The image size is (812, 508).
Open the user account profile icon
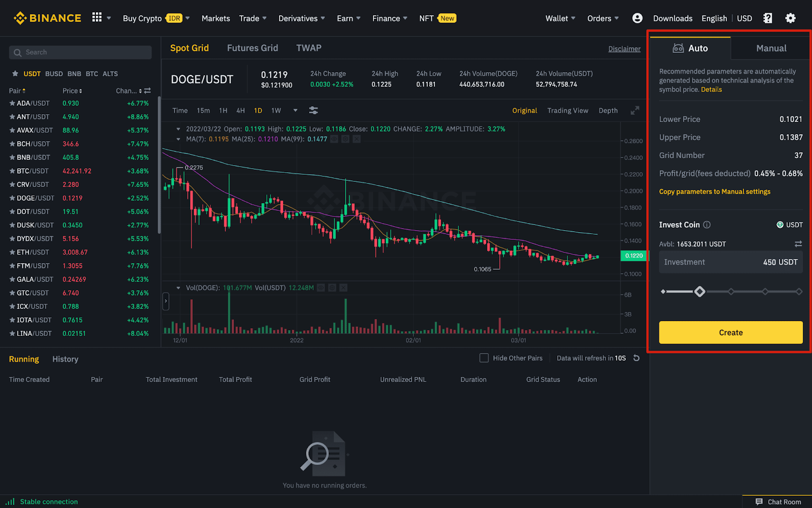(x=637, y=18)
